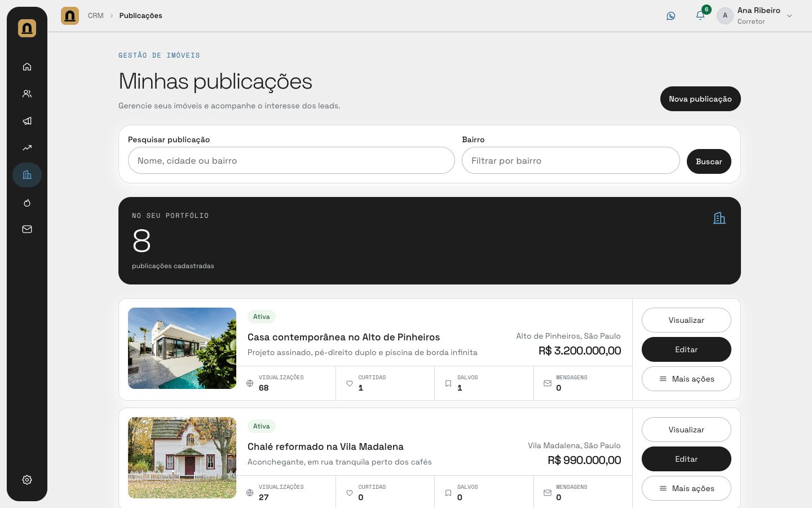Click the header logo beside CRM breadcrumb
Viewport: 812px width, 508px height.
click(70, 16)
